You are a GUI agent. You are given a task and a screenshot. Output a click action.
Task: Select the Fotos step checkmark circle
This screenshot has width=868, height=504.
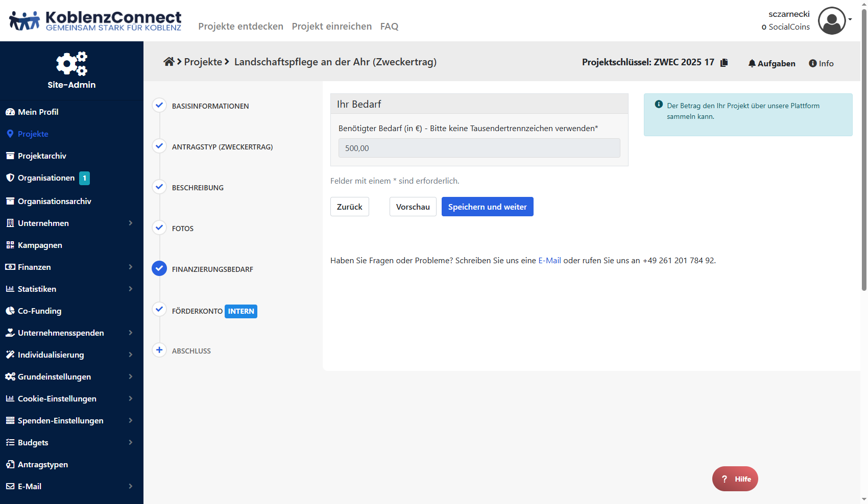(x=159, y=228)
